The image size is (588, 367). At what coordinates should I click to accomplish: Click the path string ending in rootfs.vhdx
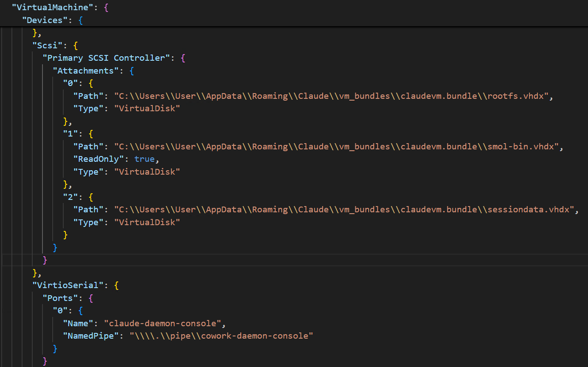click(331, 96)
